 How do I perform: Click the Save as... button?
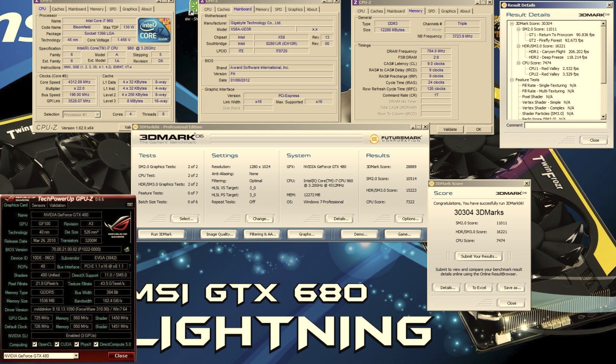(512, 288)
